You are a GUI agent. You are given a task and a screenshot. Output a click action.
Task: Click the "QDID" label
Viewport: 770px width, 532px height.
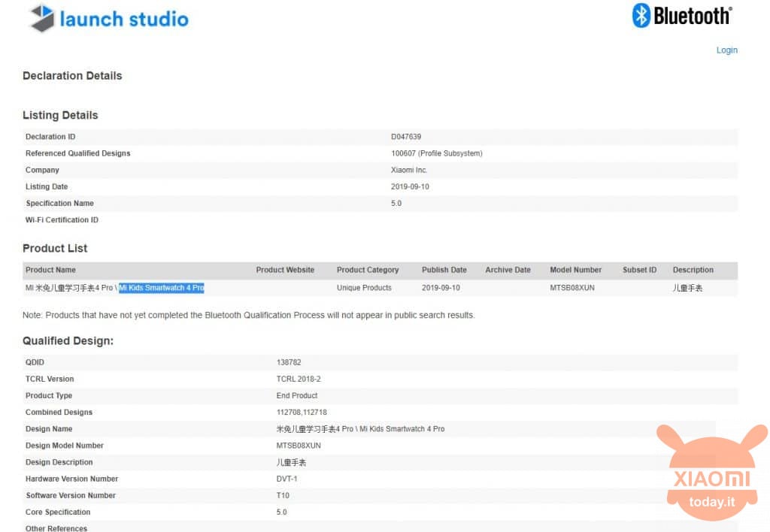(x=35, y=362)
